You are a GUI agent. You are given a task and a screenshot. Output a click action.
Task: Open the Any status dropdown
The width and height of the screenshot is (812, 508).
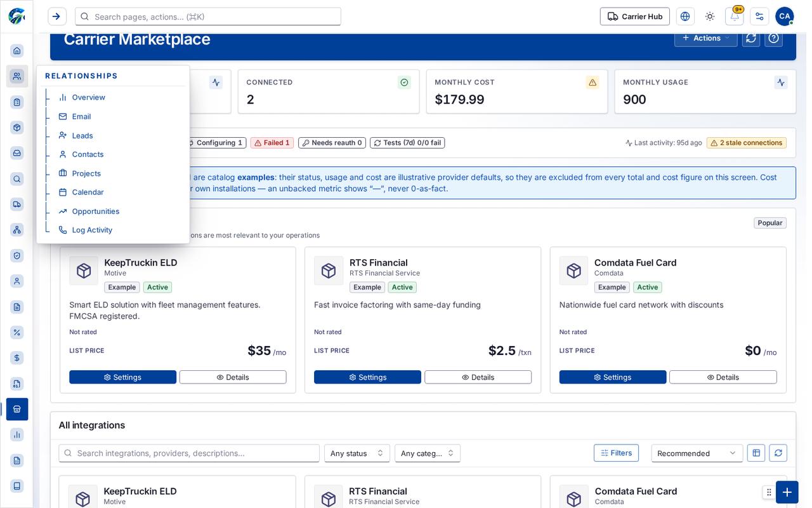[x=357, y=453]
